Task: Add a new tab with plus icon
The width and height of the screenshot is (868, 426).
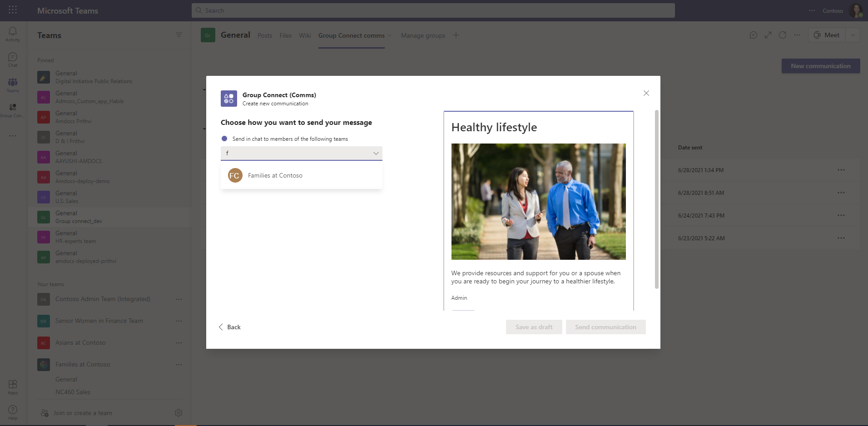Action: click(x=456, y=35)
